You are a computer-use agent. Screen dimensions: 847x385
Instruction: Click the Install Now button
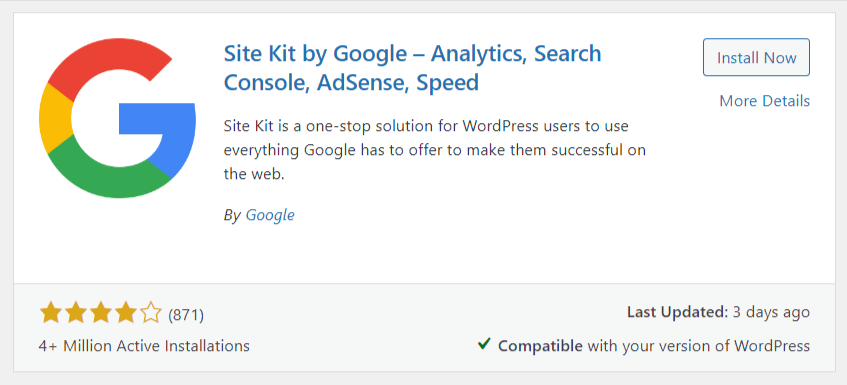[x=756, y=57]
